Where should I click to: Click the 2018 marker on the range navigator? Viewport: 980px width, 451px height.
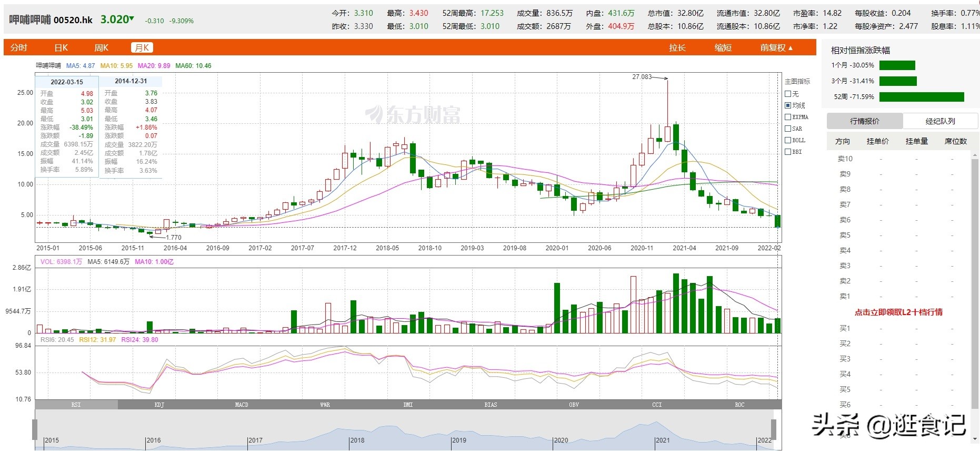[x=357, y=440]
